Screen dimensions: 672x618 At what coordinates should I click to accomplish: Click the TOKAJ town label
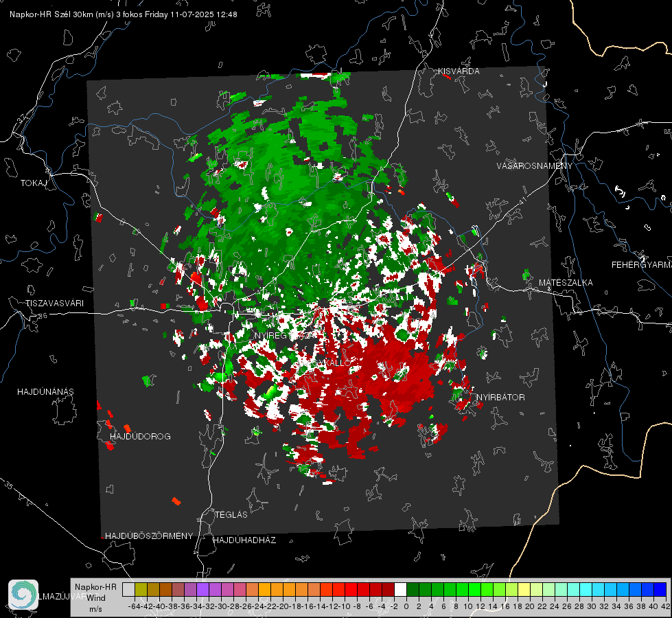(x=34, y=183)
